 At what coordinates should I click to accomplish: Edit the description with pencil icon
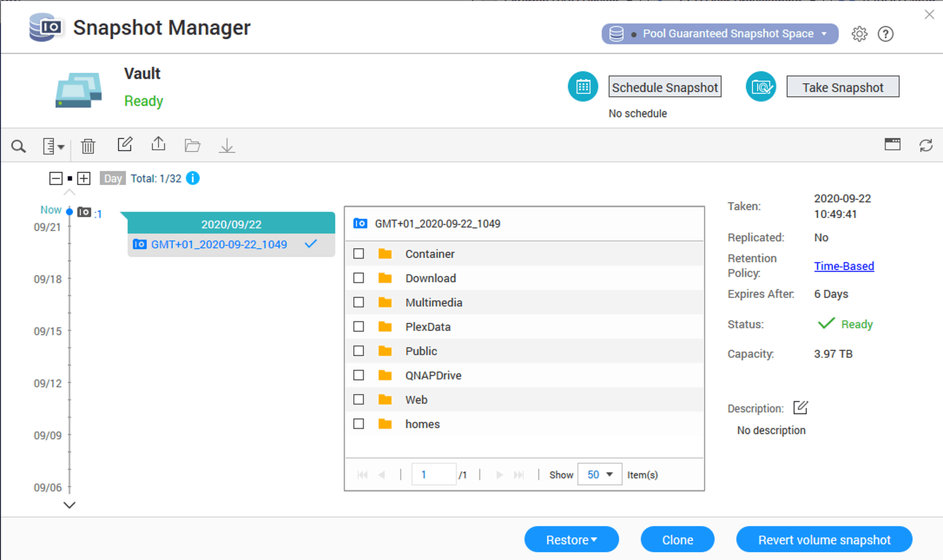[800, 407]
